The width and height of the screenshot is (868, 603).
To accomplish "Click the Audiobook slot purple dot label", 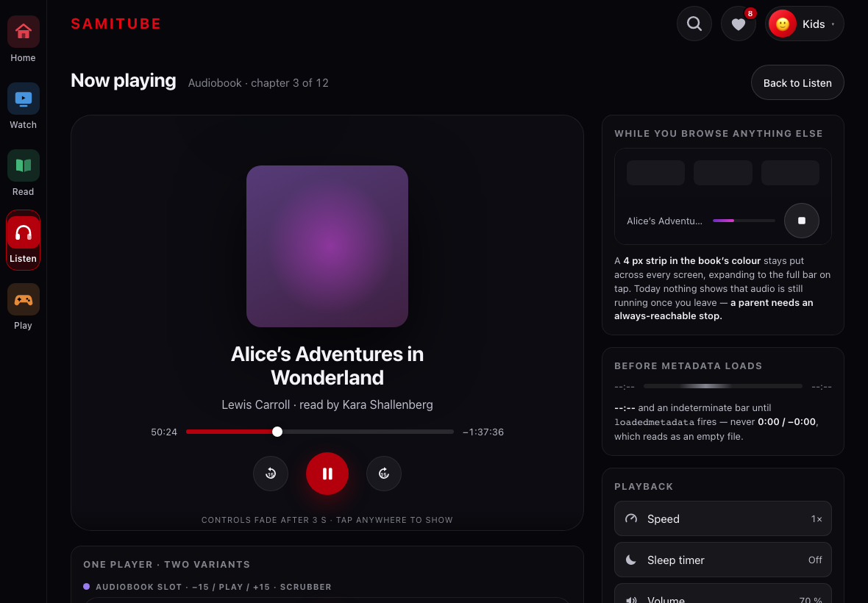I will click(207, 587).
